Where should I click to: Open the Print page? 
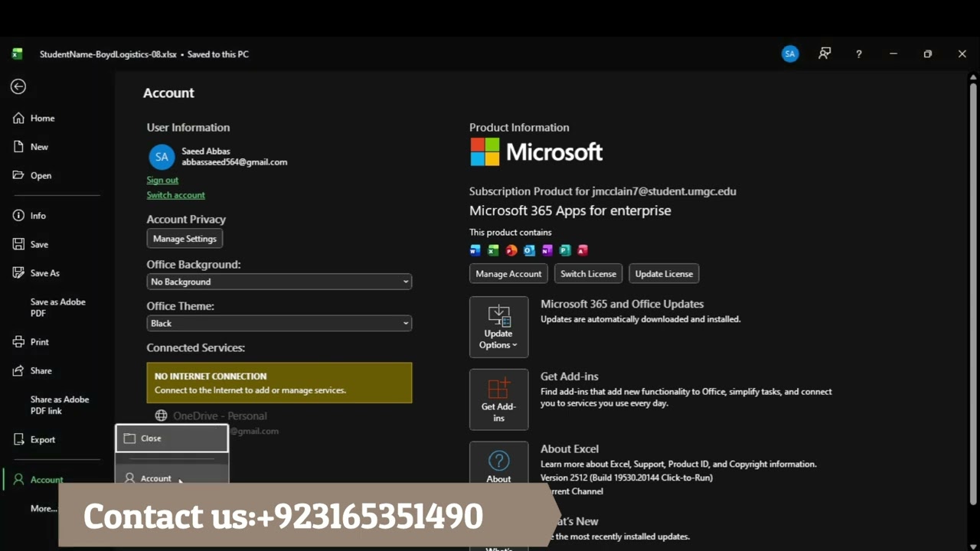pos(31,342)
